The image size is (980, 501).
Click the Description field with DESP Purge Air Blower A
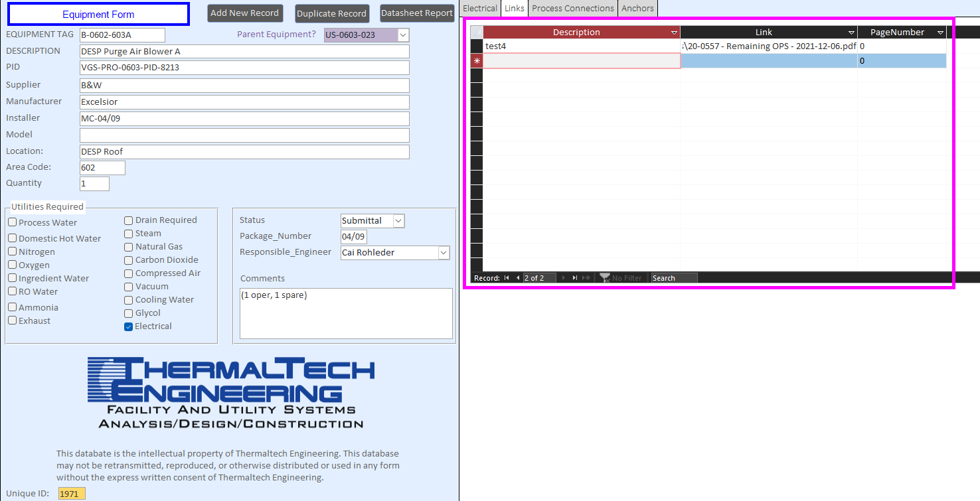coord(244,51)
